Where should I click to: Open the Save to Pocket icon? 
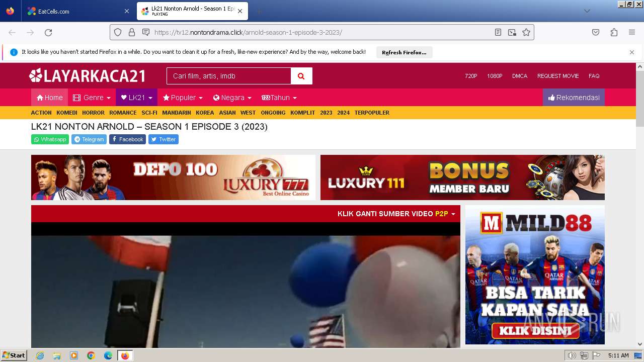coord(596,32)
